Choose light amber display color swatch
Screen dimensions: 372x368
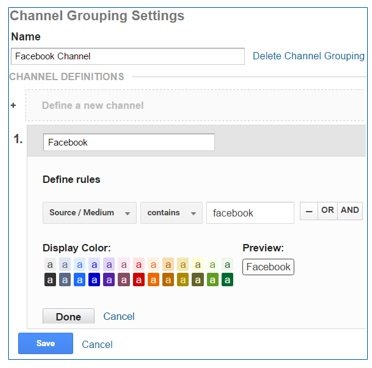click(x=168, y=265)
